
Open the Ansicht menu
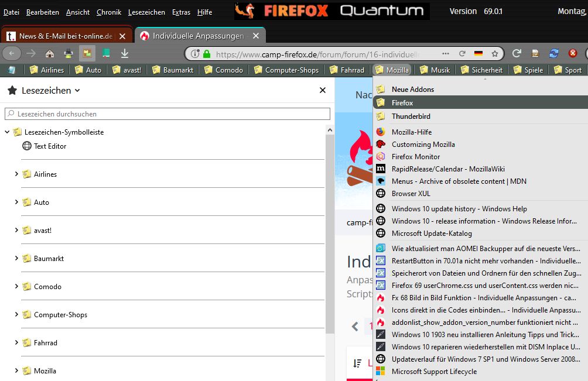tap(78, 12)
